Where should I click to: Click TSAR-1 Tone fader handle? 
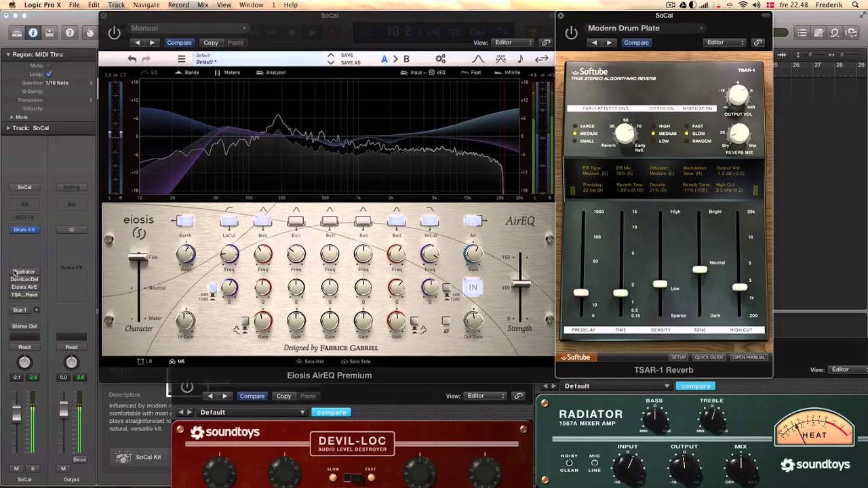(700, 269)
